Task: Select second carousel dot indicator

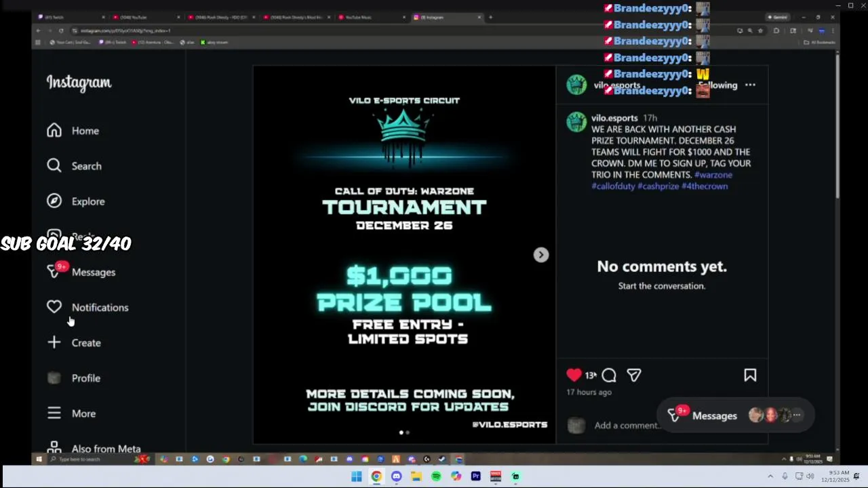Action: pos(408,432)
